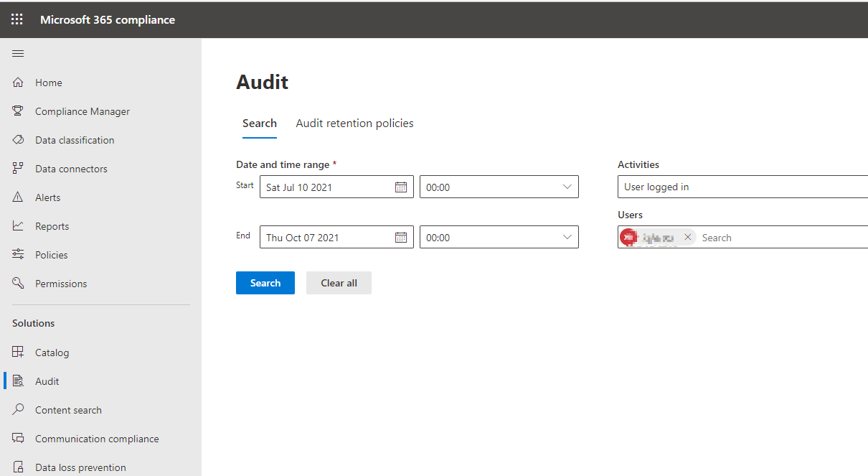Click the Data loss prevention icon

(x=19, y=467)
